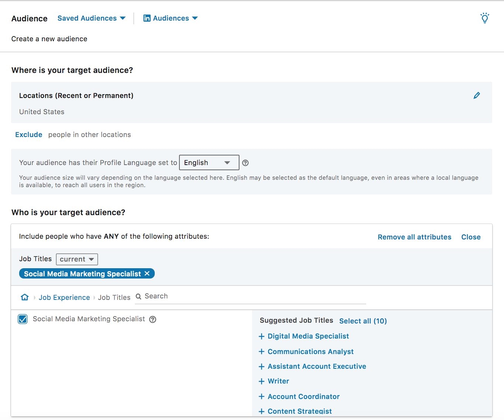This screenshot has height=420, width=504.
Task: Open the Job Experience breadcrumb link
Action: pyautogui.click(x=64, y=297)
